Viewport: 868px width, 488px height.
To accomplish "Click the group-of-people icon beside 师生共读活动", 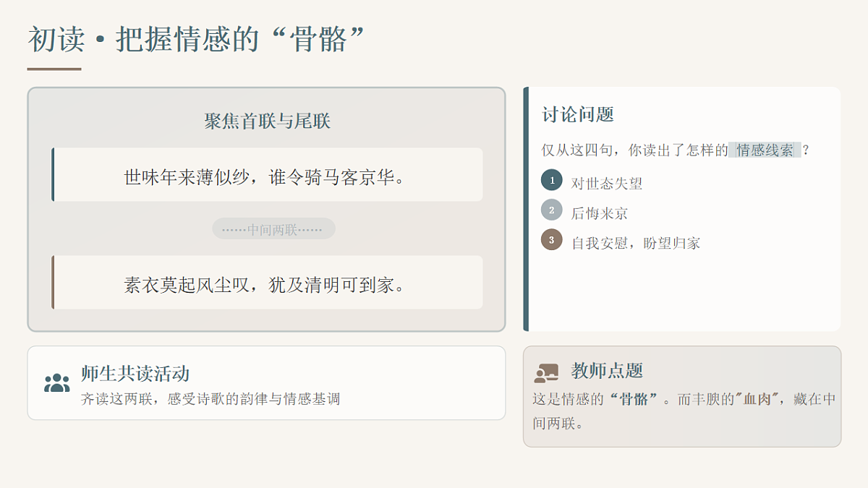I will (x=56, y=383).
